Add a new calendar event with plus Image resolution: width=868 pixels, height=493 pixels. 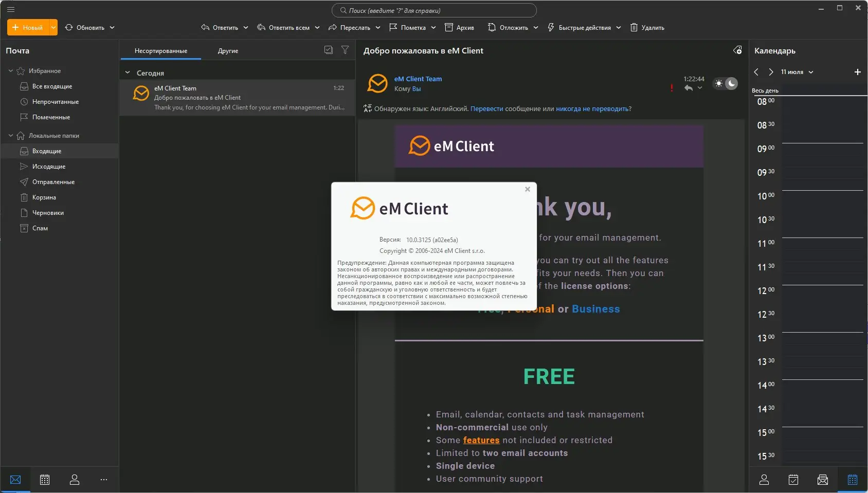click(857, 72)
